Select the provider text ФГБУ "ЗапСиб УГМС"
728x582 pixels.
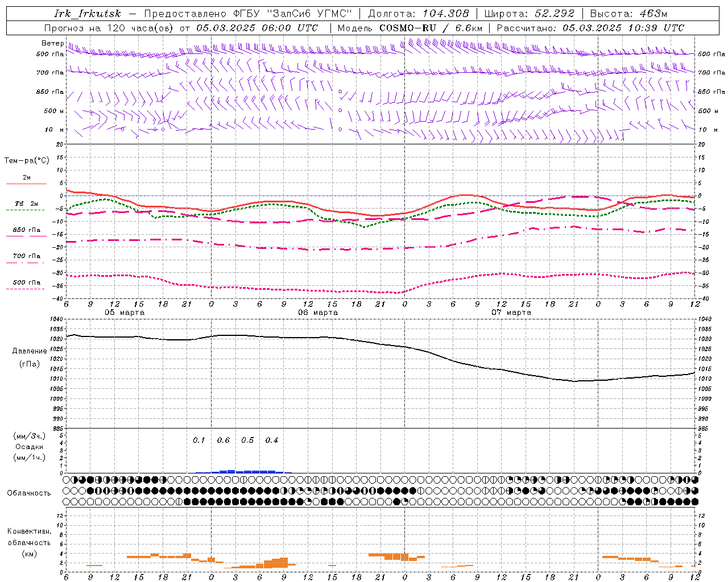coord(293,14)
